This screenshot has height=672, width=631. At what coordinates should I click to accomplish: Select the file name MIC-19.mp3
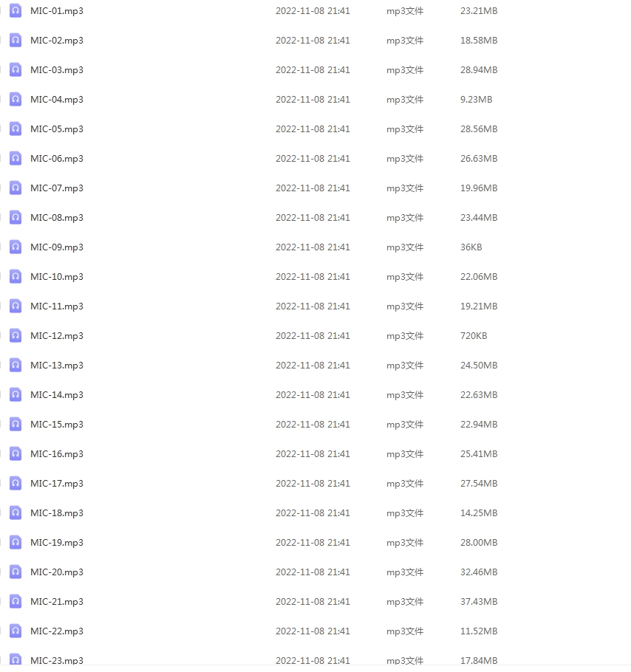click(x=57, y=543)
